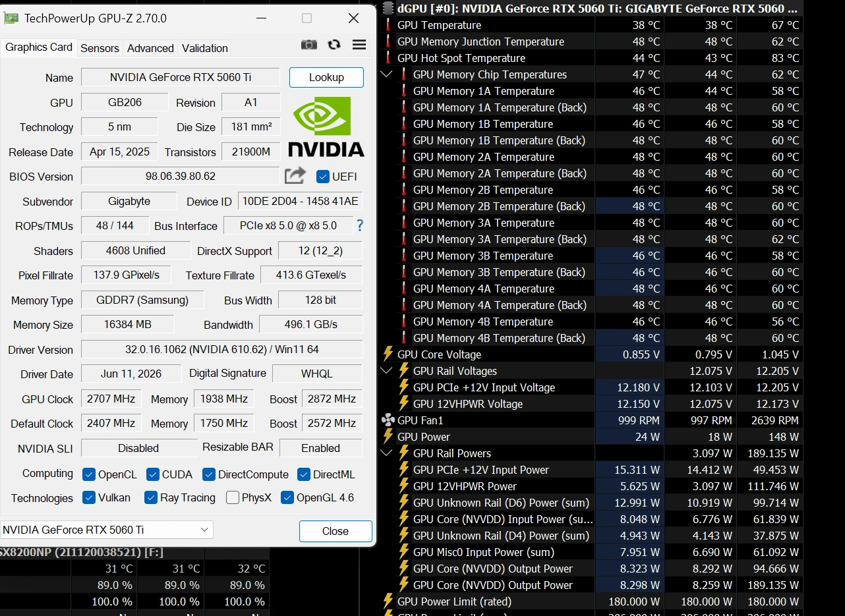Toggle the Vulkan checkbox
The height and width of the screenshot is (616, 845).
pyautogui.click(x=89, y=497)
